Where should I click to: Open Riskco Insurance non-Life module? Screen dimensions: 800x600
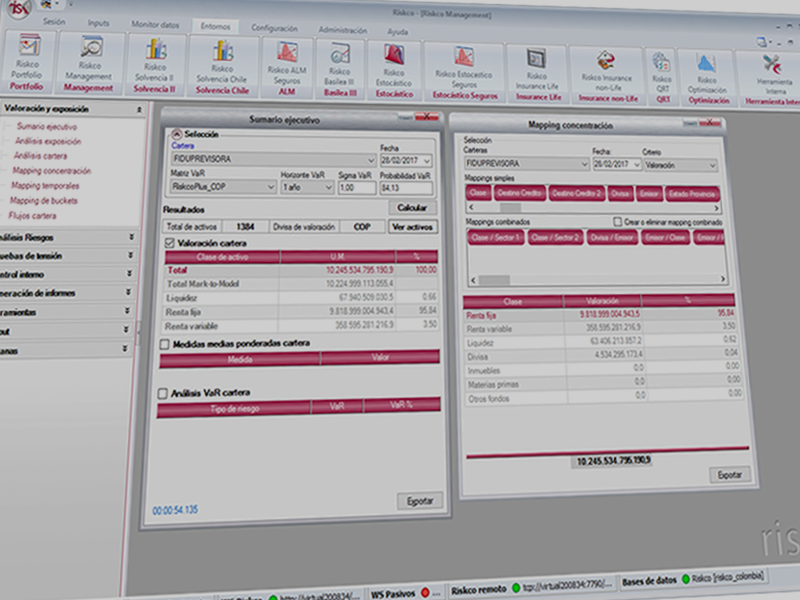click(x=606, y=61)
